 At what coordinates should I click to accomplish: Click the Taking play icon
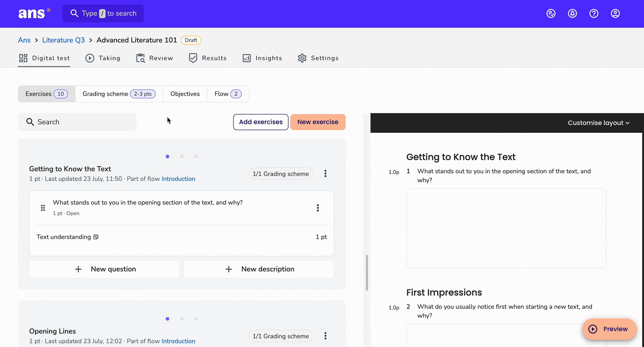(90, 58)
